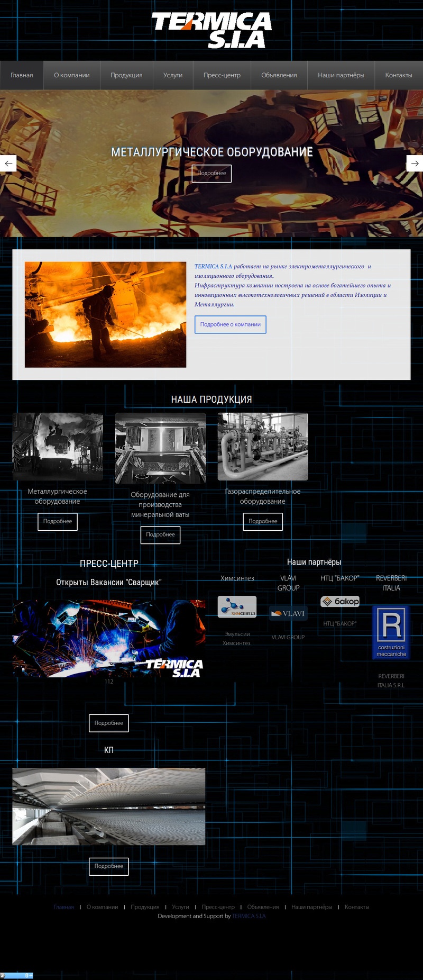The image size is (423, 980).
Task: Click Подробнее under Газораспределительное оборудование
Action: (x=263, y=522)
